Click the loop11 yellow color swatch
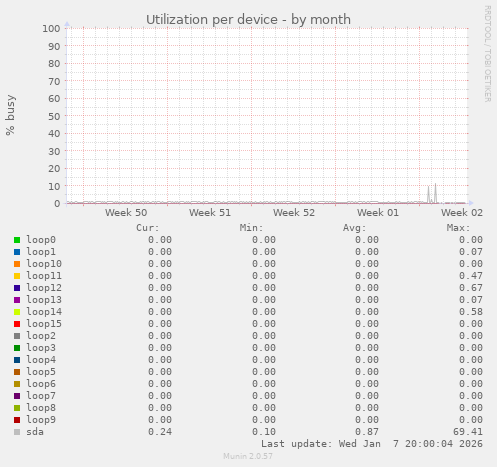This screenshot has width=497, height=467. (17, 276)
